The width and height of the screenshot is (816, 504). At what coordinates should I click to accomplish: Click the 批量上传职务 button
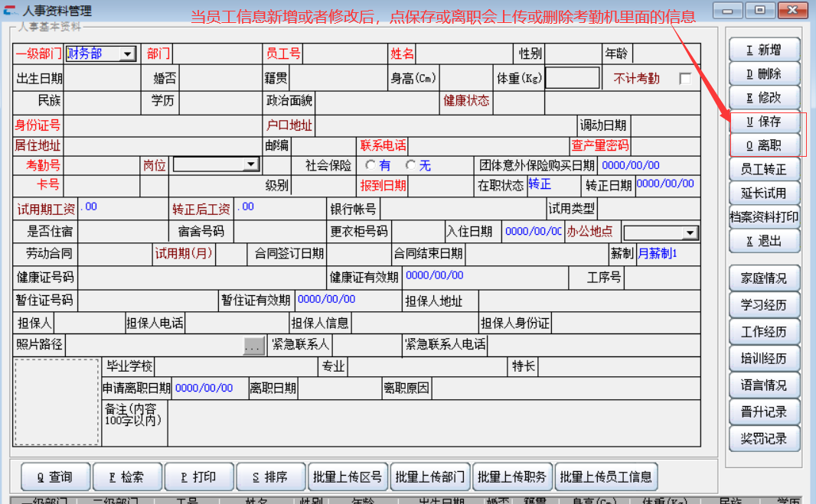click(x=512, y=477)
